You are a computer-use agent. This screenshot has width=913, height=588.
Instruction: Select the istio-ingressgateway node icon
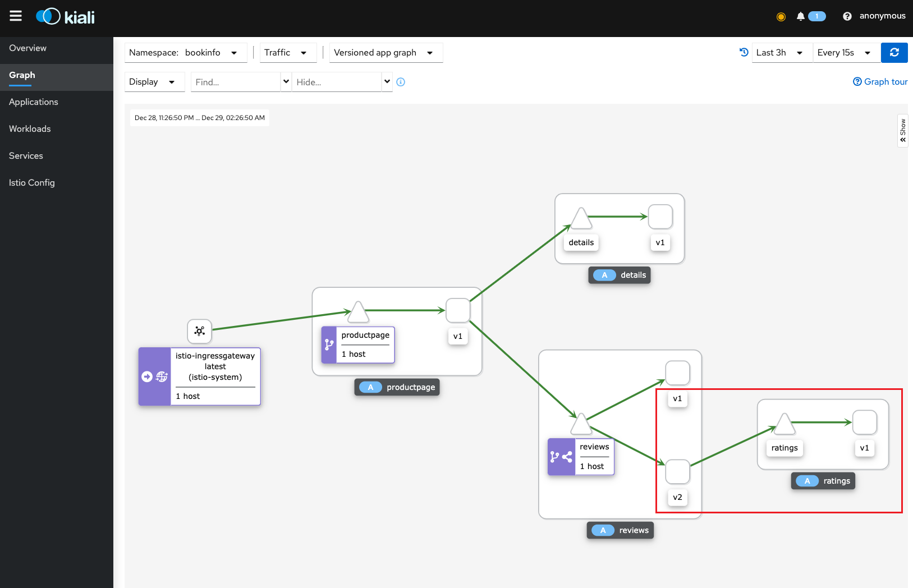click(199, 331)
